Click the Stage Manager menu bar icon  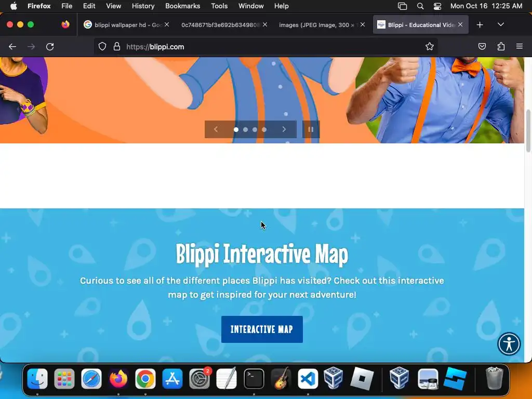pos(403,6)
